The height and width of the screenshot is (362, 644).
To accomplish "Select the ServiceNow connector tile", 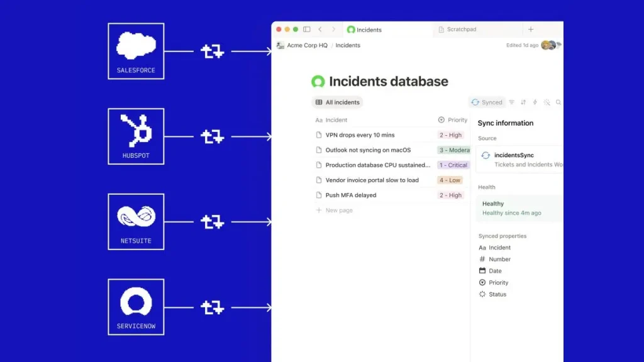I will (x=136, y=307).
